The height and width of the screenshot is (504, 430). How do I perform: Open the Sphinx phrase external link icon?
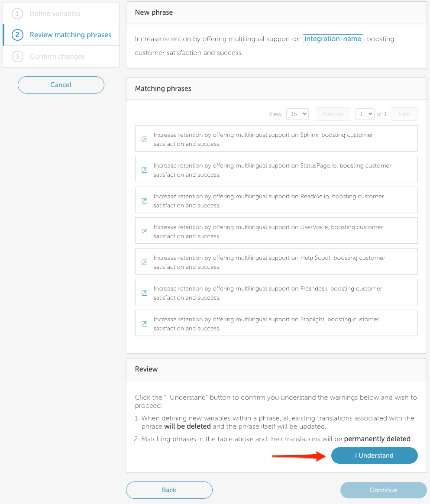pos(145,139)
